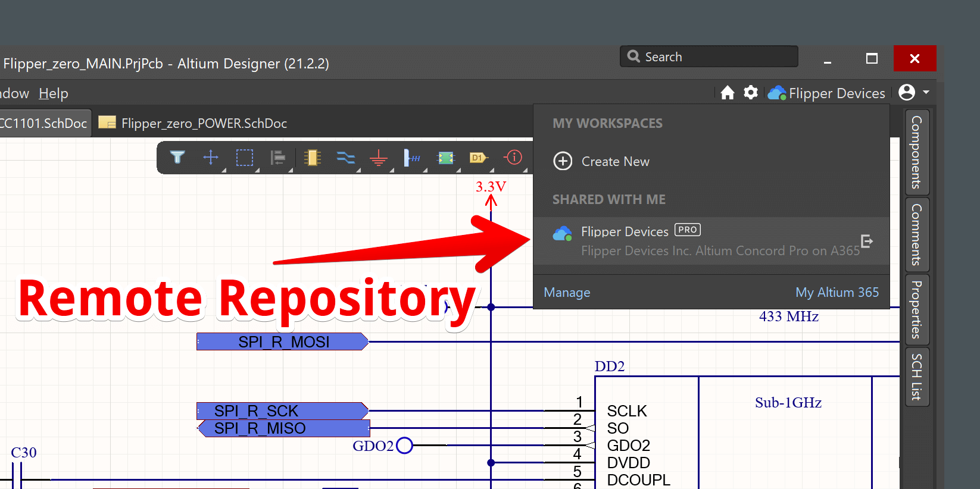Viewport: 980px width, 489px height.
Task: Click the DVDD pin label
Action: [x=629, y=463]
